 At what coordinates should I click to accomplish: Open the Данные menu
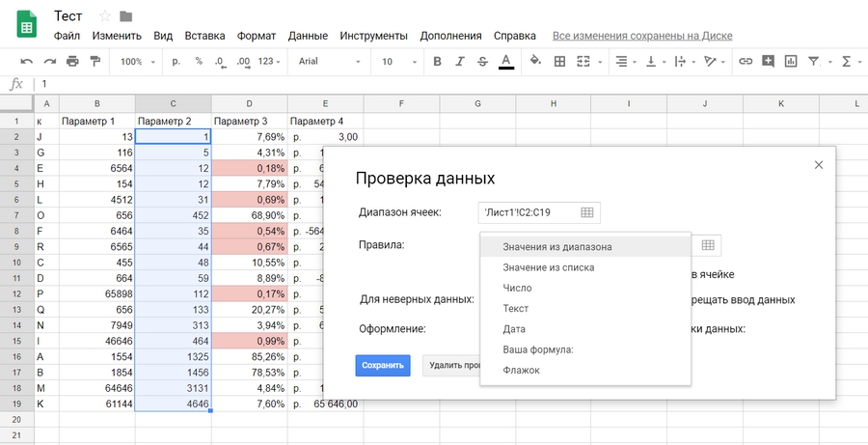coord(308,36)
